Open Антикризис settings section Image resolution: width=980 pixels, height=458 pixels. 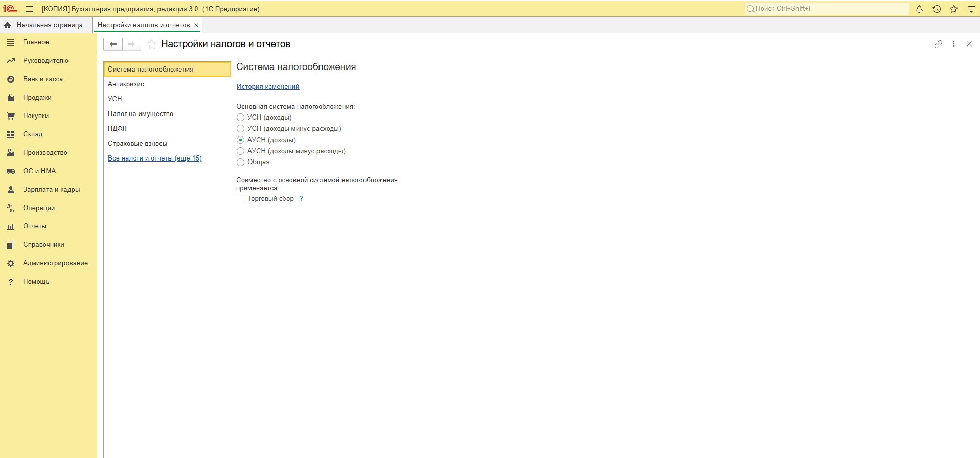pyautogui.click(x=167, y=84)
